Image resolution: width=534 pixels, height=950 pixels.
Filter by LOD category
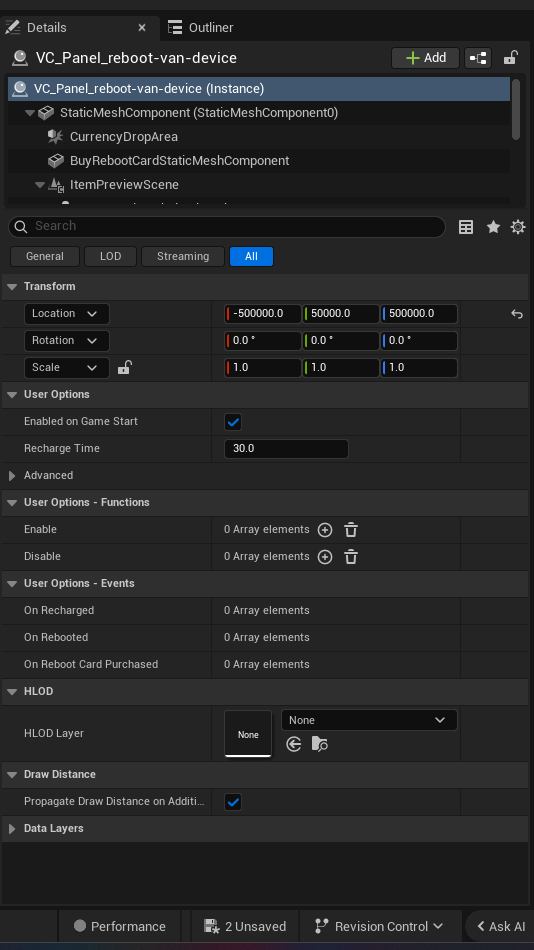coord(110,256)
